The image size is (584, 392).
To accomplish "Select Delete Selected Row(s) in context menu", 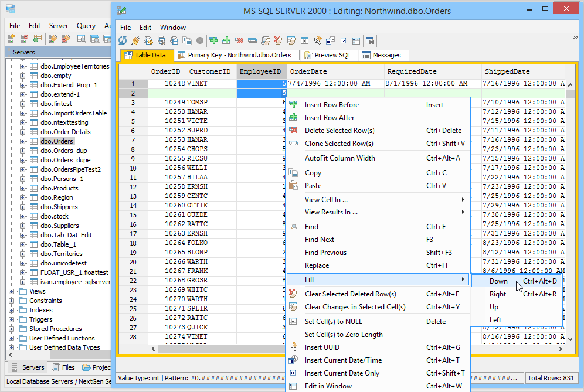I will tap(378, 130).
